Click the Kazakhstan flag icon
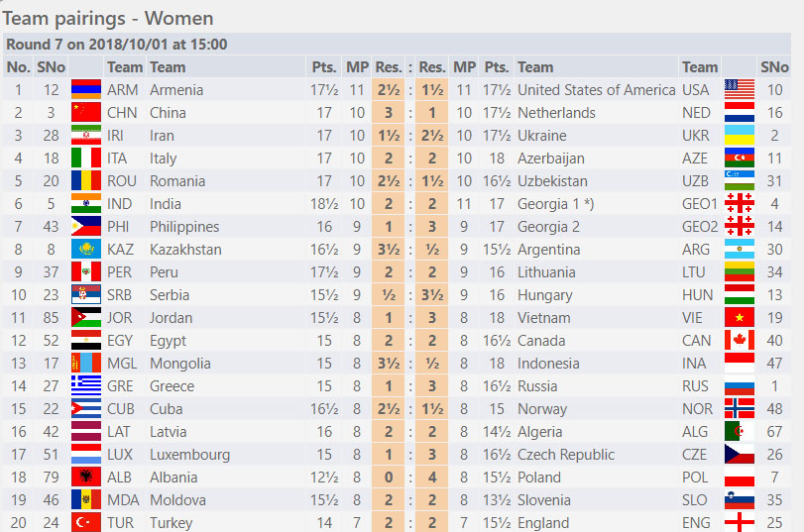Screen dimensions: 804x532 tap(85, 250)
